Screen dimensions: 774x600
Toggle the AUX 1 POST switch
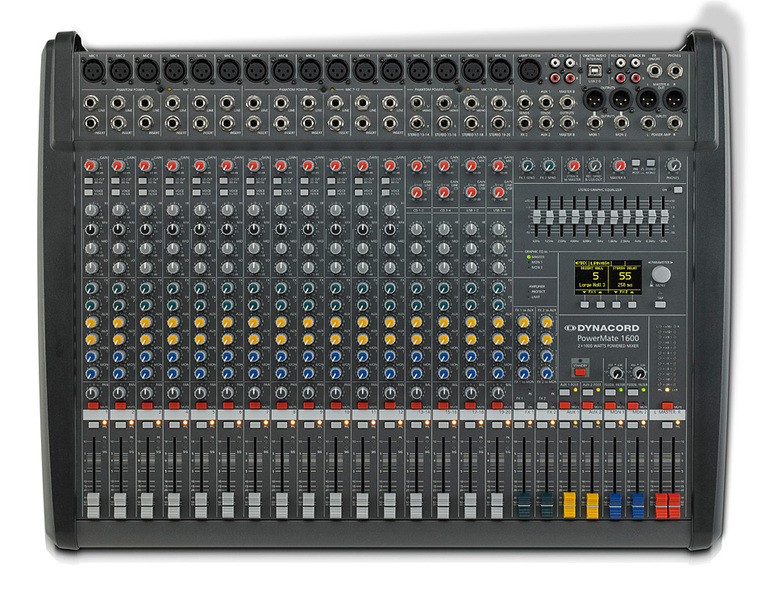click(x=564, y=392)
